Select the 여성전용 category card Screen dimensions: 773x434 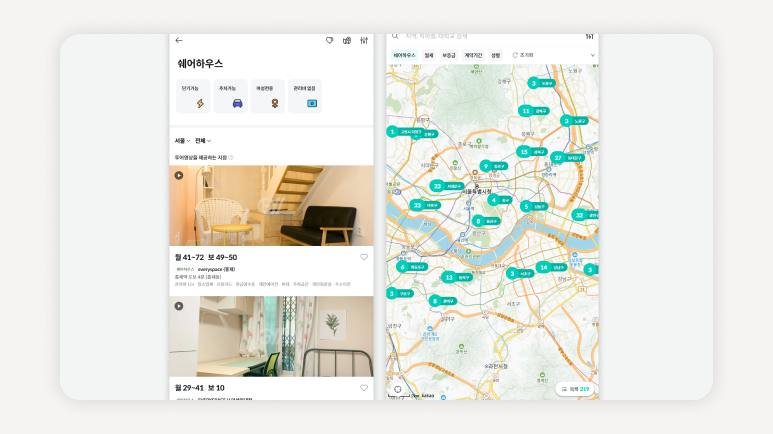point(267,96)
